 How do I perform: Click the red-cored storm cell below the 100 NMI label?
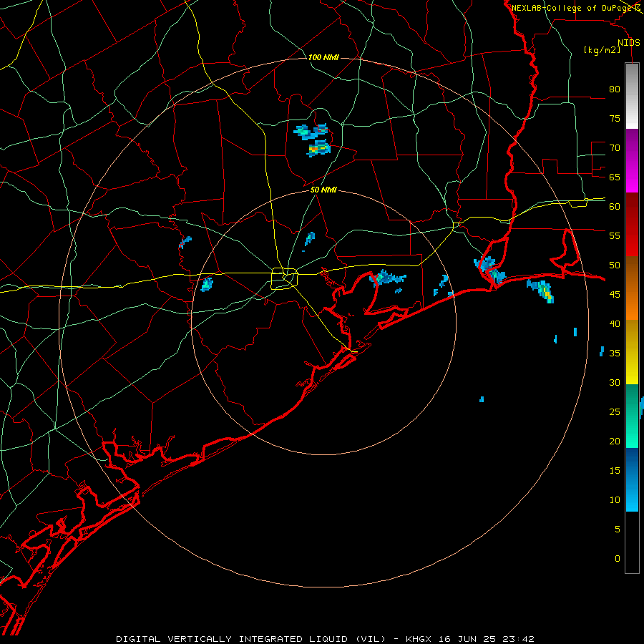pyautogui.click(x=318, y=148)
